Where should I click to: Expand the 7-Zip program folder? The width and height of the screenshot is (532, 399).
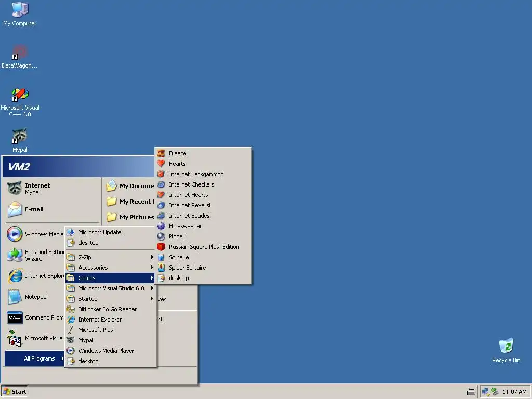[111, 257]
